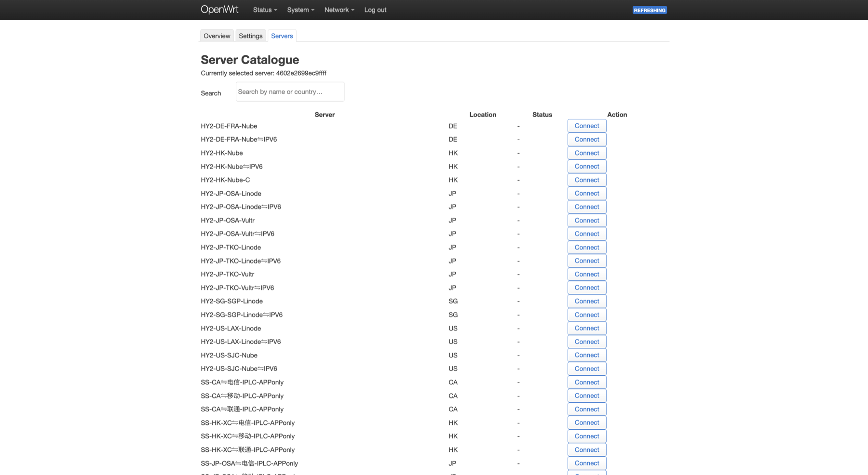Select the SS-CA⇋电信-IPLC-APPonly server name
The height and width of the screenshot is (475, 868).
click(242, 383)
